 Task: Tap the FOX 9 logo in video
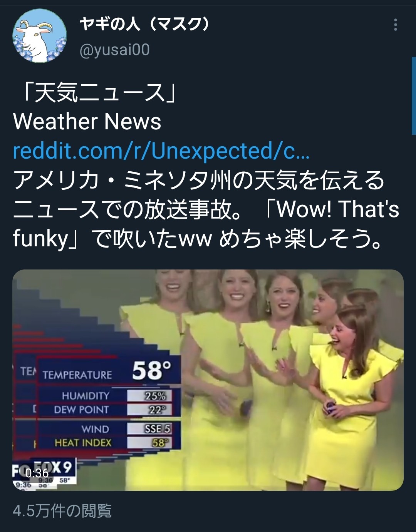pos(54,469)
